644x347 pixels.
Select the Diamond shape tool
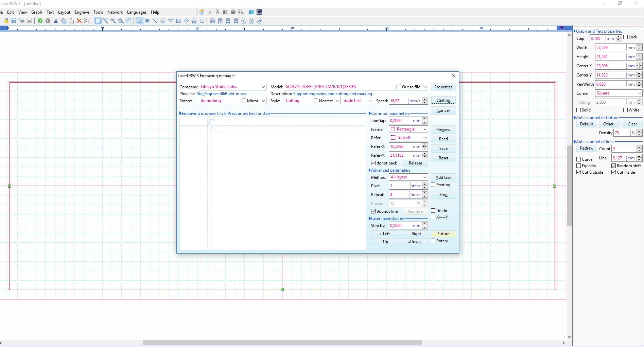pyautogui.click(x=186, y=21)
